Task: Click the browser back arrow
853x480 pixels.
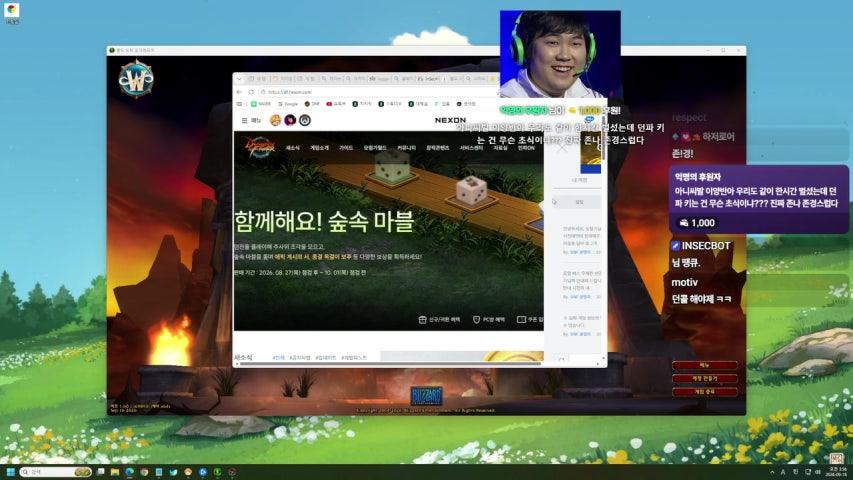Action: click(239, 92)
